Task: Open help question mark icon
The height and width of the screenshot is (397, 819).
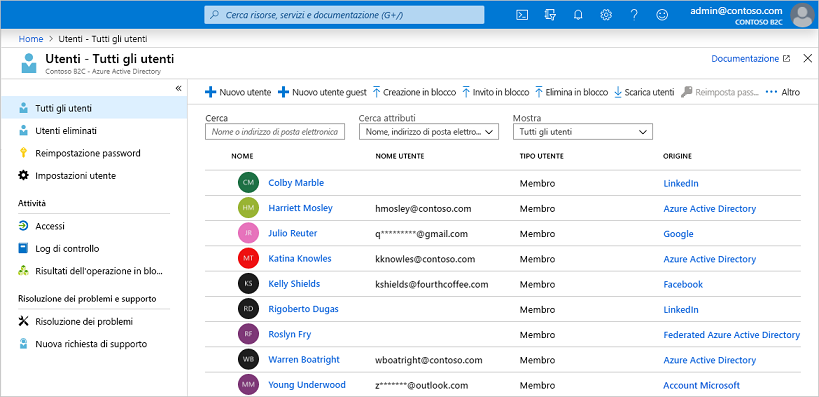Action: click(x=634, y=15)
